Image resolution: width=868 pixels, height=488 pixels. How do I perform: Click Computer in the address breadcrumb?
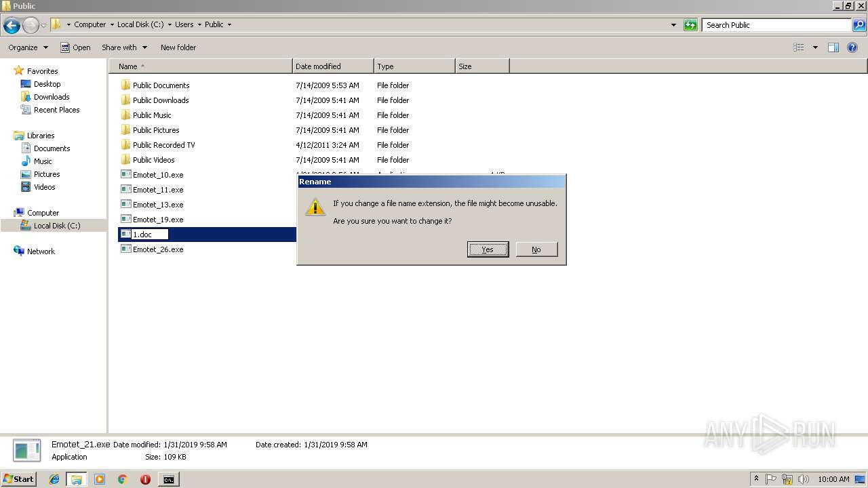point(90,24)
